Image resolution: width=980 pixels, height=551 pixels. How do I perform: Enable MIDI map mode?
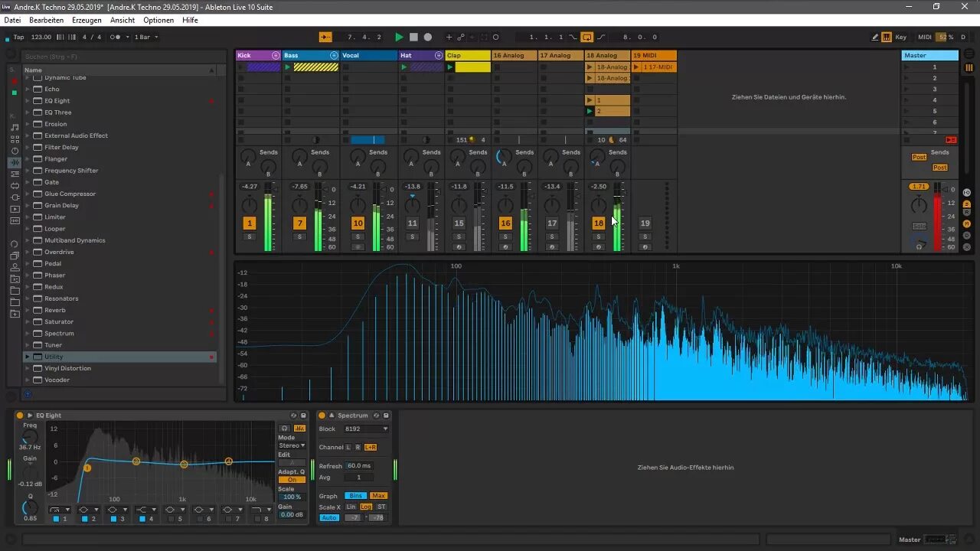(925, 37)
